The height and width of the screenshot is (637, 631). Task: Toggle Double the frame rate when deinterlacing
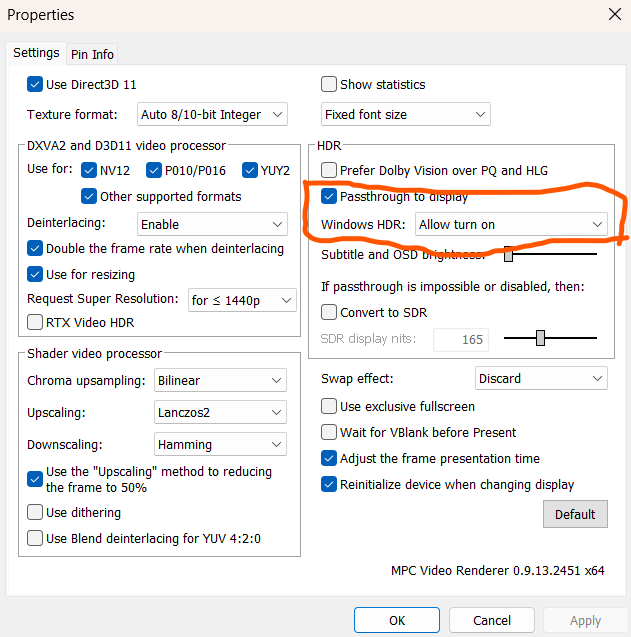point(35,249)
